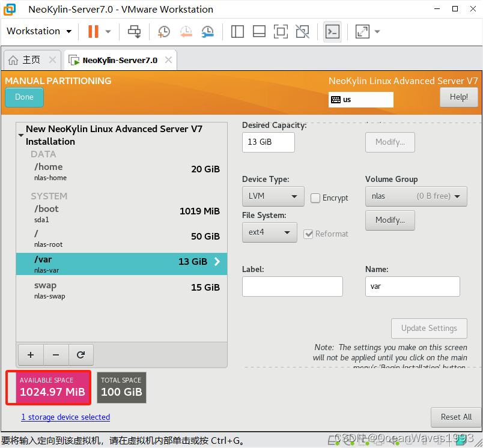Toggle Unity mode icon
Viewport: 483px width, 448px height.
pos(303,31)
